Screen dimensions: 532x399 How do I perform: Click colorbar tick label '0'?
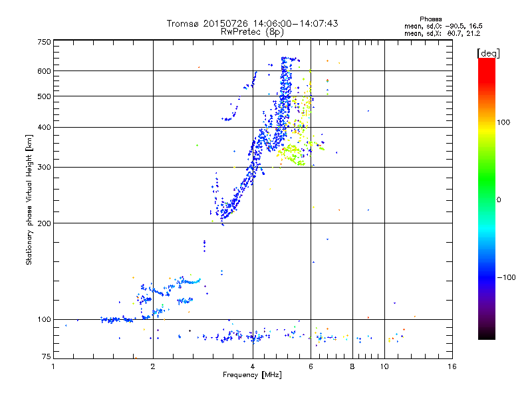point(498,199)
